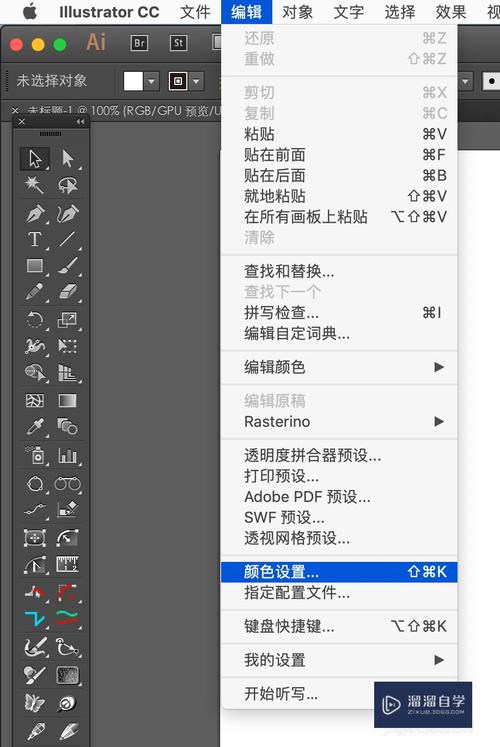Select the Lasso tool
This screenshot has height=747, width=500.
(x=68, y=185)
